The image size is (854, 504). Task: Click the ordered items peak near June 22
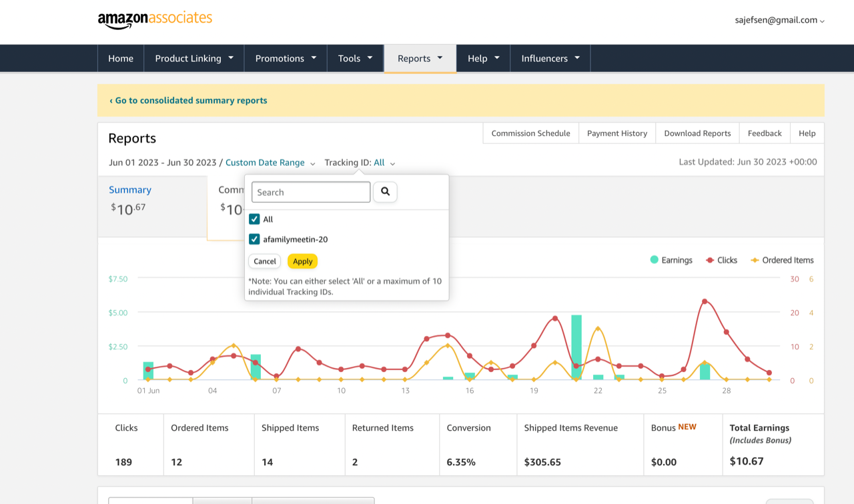point(598,329)
